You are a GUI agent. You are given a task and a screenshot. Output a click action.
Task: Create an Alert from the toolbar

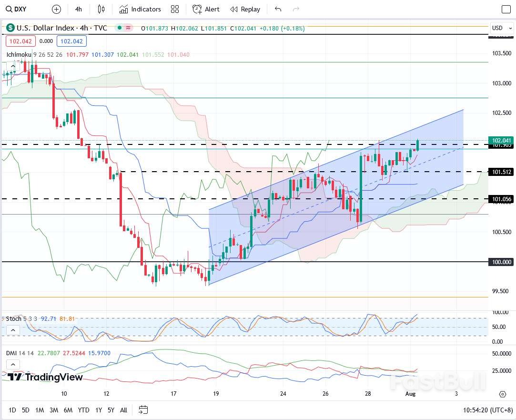(x=206, y=9)
